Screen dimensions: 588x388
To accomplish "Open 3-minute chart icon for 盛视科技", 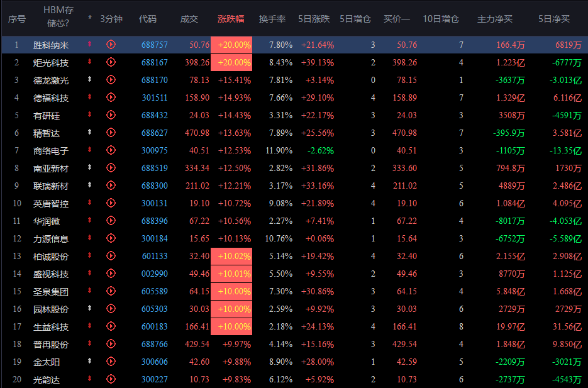I will pyautogui.click(x=111, y=274).
